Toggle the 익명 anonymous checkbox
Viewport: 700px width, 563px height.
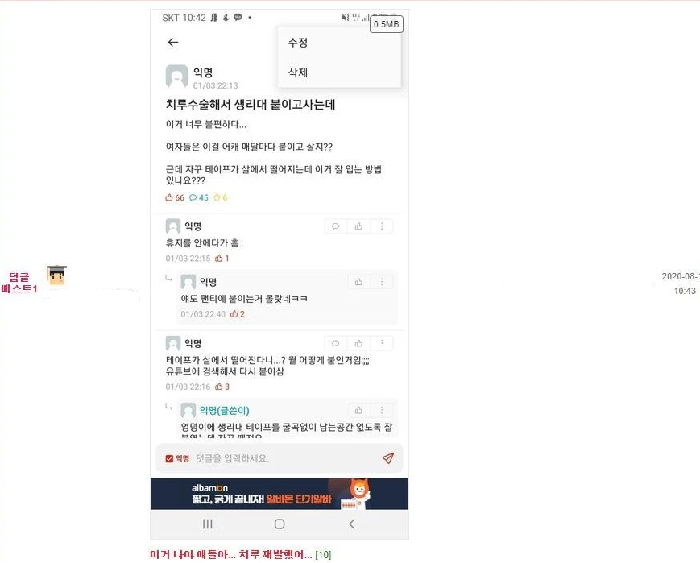(169, 459)
